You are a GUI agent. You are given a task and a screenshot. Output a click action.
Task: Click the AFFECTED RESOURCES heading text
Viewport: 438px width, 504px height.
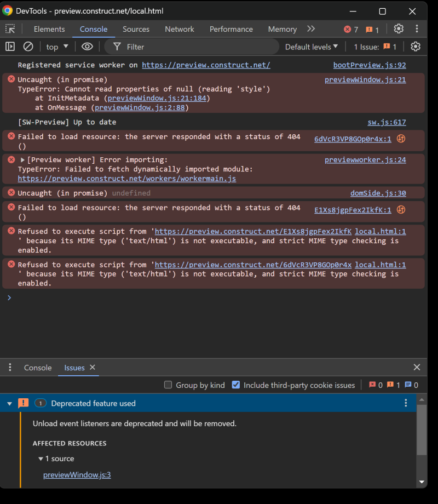tap(70, 443)
